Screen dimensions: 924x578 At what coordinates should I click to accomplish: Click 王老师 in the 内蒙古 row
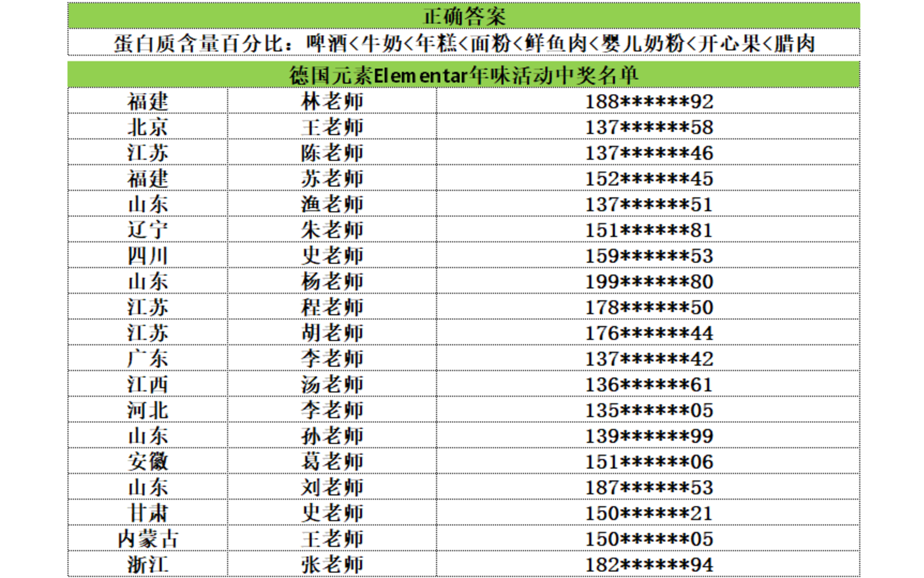tap(332, 539)
